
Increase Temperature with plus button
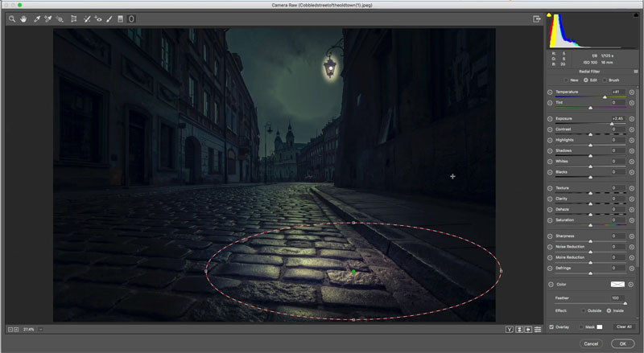click(632, 92)
